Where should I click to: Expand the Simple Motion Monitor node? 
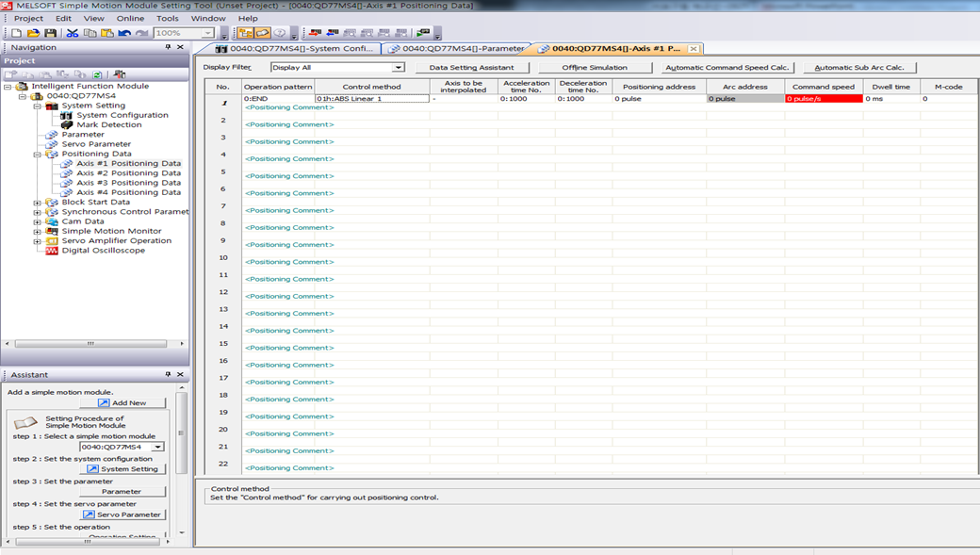click(x=38, y=231)
